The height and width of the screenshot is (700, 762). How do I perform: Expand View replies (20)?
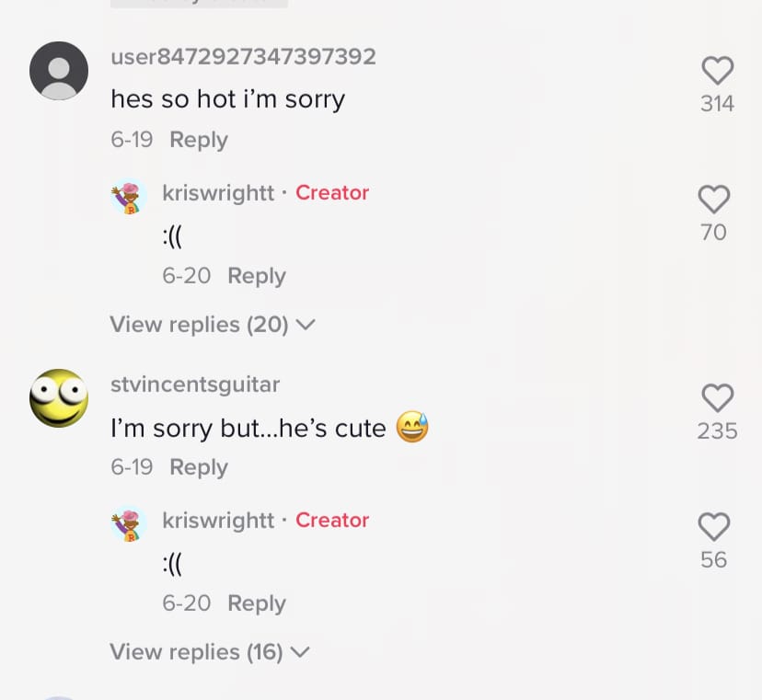(213, 325)
